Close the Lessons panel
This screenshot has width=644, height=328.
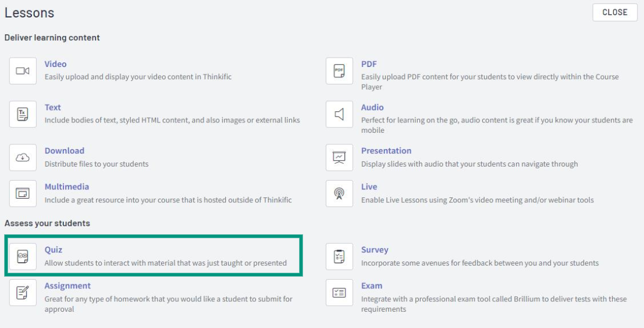tap(615, 12)
